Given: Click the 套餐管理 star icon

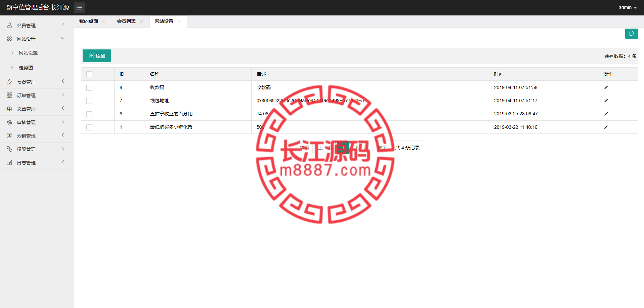Looking at the screenshot, I should [x=9, y=82].
